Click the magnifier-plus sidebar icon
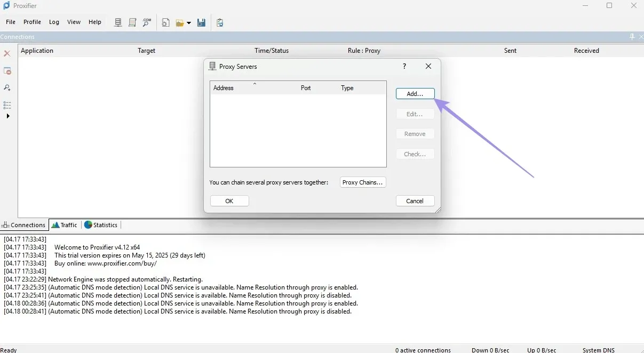Image resolution: width=644 pixels, height=353 pixels. click(7, 87)
